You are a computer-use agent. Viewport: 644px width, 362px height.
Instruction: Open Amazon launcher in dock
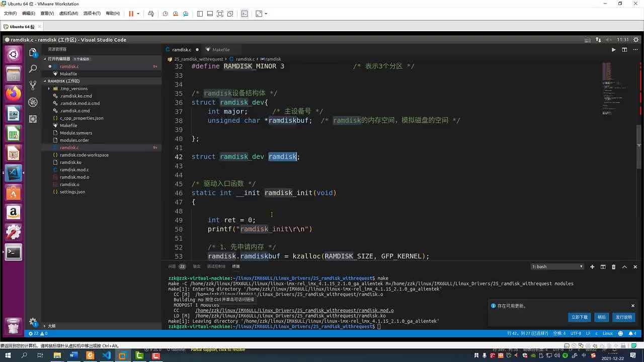[x=14, y=213]
